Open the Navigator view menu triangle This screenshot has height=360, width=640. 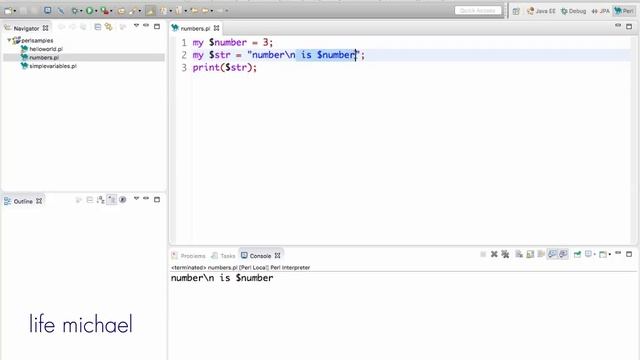coord(136,26)
